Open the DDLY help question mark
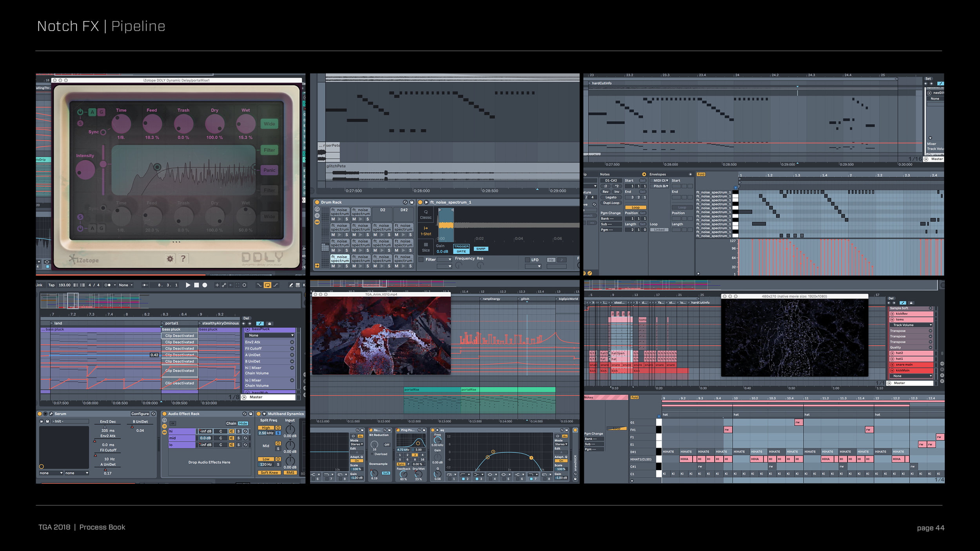This screenshot has height=551, width=980. pos(183,259)
